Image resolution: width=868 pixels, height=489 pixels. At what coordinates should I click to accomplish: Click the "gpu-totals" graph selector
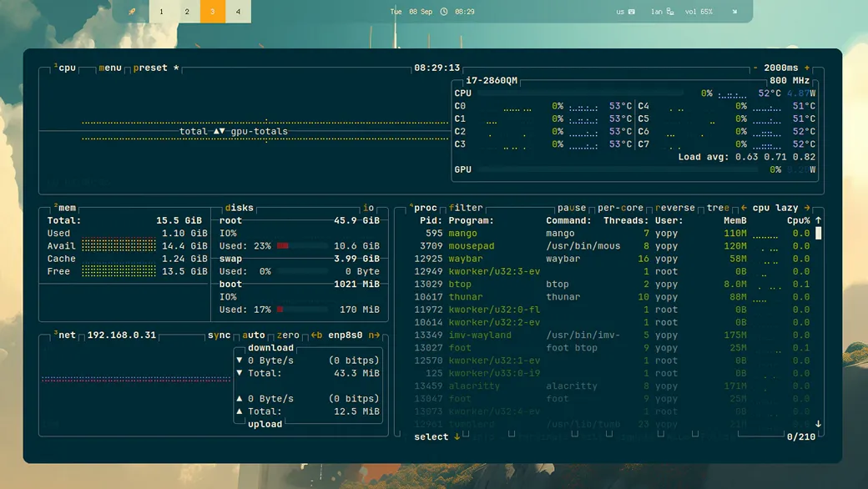pyautogui.click(x=259, y=131)
